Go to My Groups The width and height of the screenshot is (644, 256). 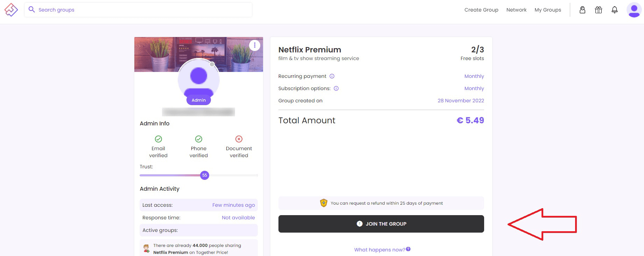pyautogui.click(x=548, y=10)
